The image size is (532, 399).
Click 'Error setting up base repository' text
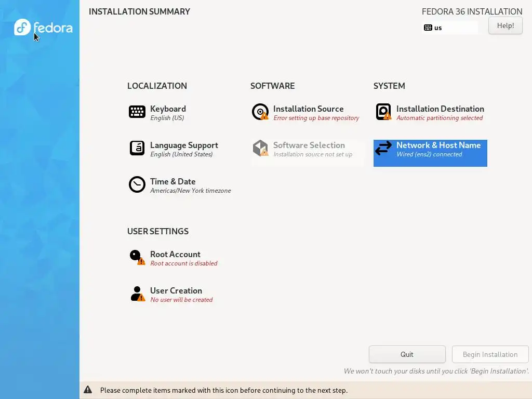click(316, 118)
